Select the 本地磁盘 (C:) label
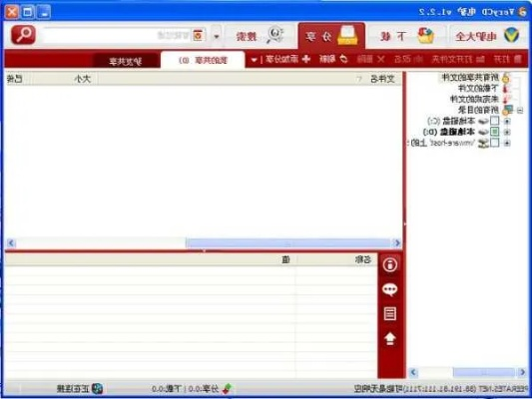This screenshot has width=532, height=399. click(451, 121)
